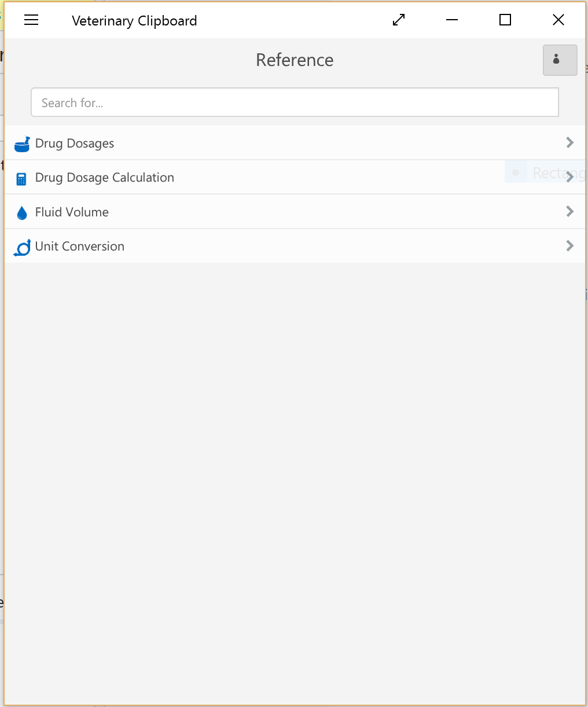Viewport: 588px width, 707px height.
Task: Select the Fluid Volume list entry
Action: pyautogui.click(x=295, y=212)
